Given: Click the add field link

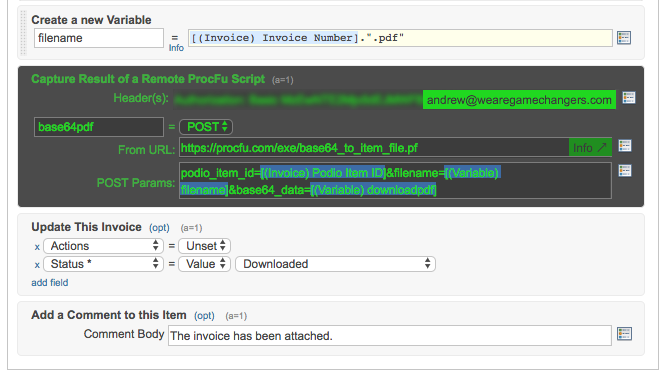Looking at the screenshot, I should click(50, 283).
